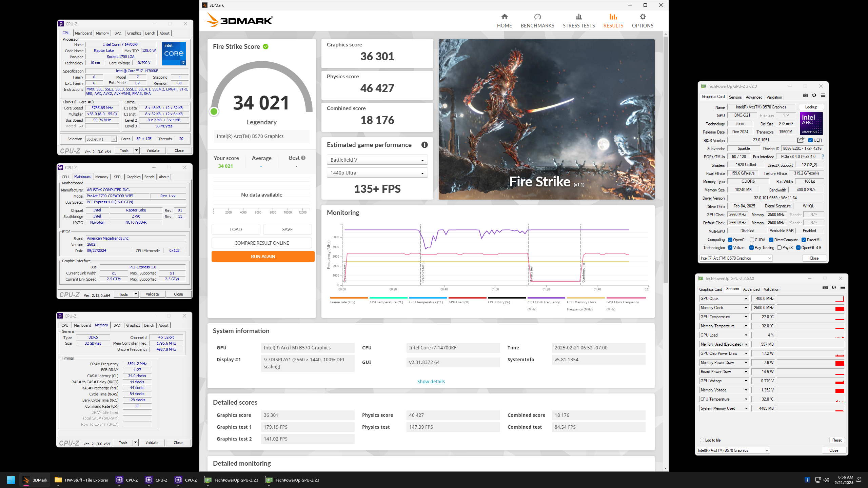Switch to Graphics tab in CPU-Z Memory window
The image size is (868, 488).
(x=133, y=325)
